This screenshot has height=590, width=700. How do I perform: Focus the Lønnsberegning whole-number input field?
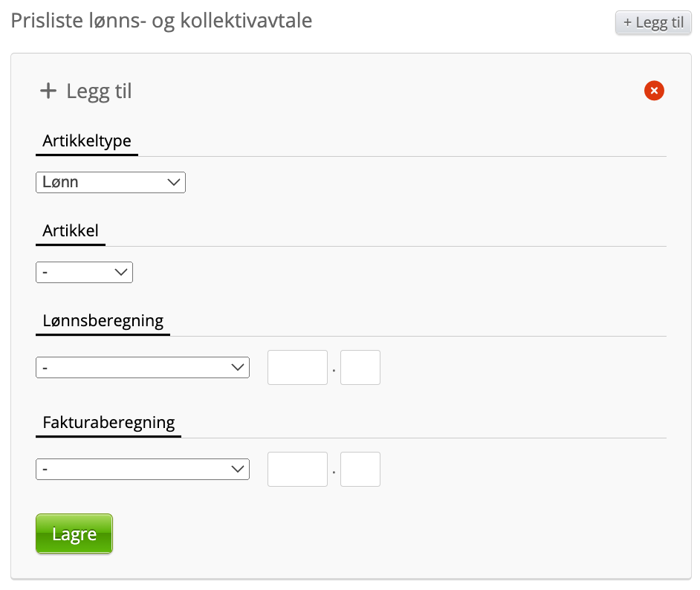[x=297, y=367]
